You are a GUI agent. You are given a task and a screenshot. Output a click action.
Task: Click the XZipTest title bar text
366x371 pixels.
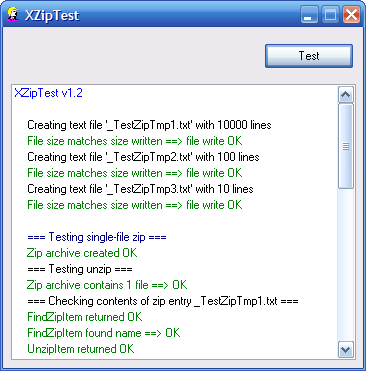[x=52, y=15]
